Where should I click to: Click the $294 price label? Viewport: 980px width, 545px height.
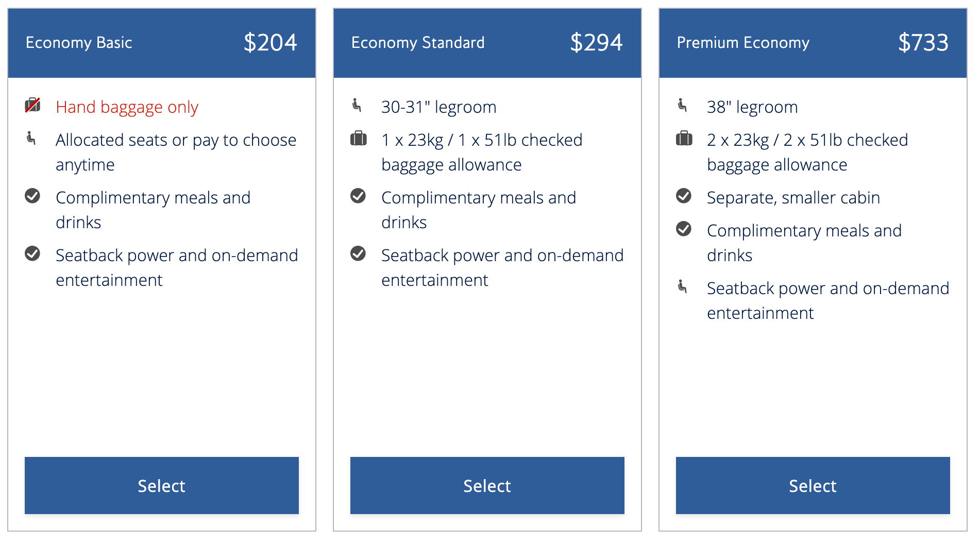coord(597,43)
